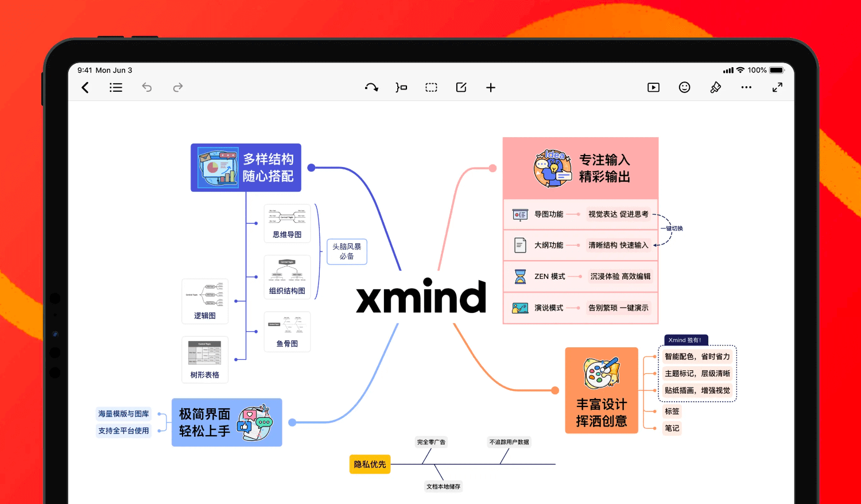Open the sticker smiley face icon
Image resolution: width=861 pixels, height=504 pixels.
[684, 87]
